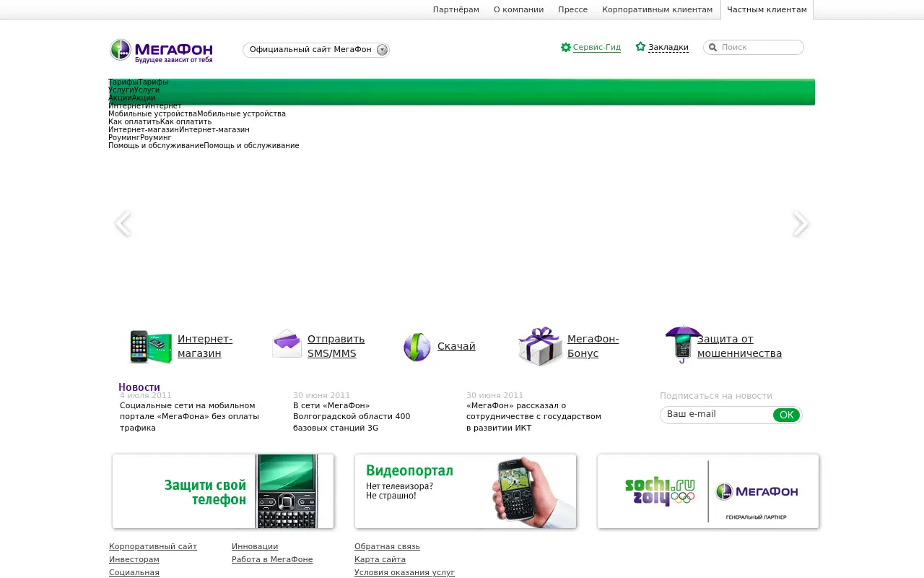Open the Официальный сайт МегаФон dropdown
The width and height of the screenshot is (924, 578).
[316, 50]
